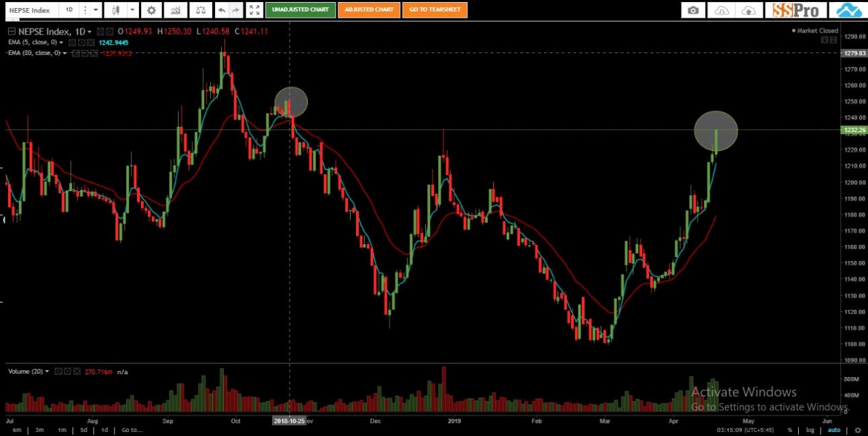Enter fullscreen mode
Viewport: 868px width, 436px height.
tap(254, 10)
